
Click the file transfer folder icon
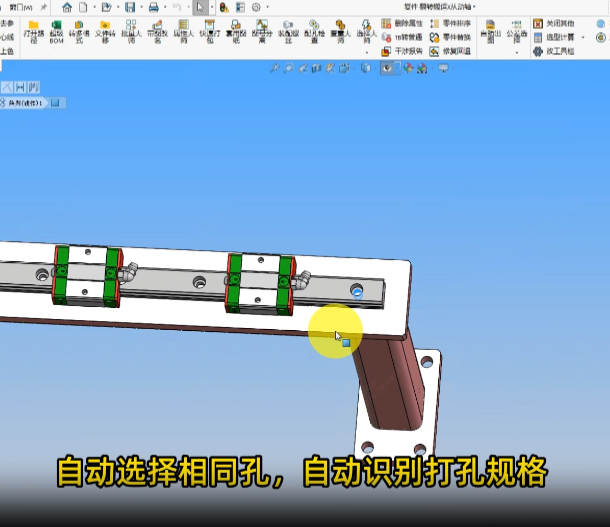(105, 31)
